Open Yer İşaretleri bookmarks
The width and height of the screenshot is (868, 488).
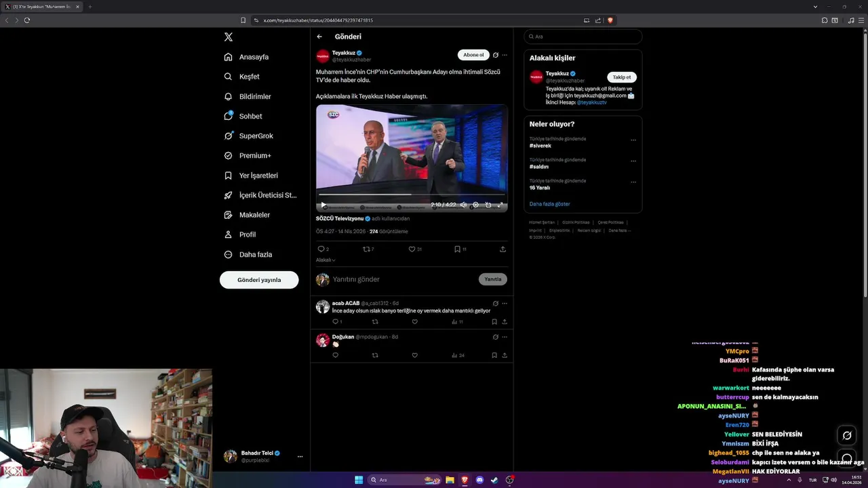pos(251,176)
